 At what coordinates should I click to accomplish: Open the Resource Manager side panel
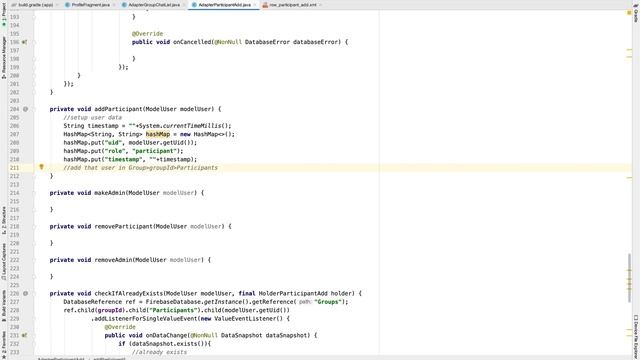pyautogui.click(x=4, y=58)
